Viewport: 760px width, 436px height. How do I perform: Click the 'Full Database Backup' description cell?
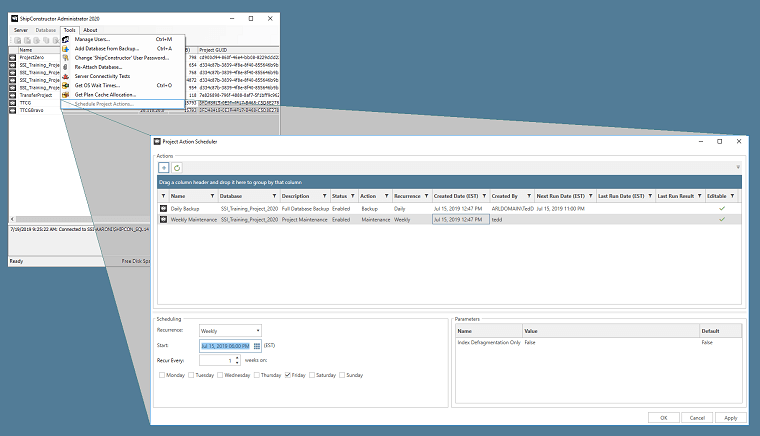(305, 208)
